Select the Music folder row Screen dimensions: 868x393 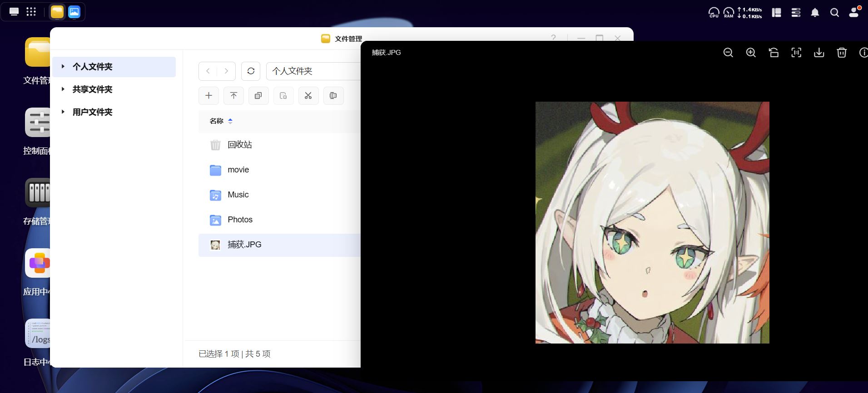pos(279,195)
